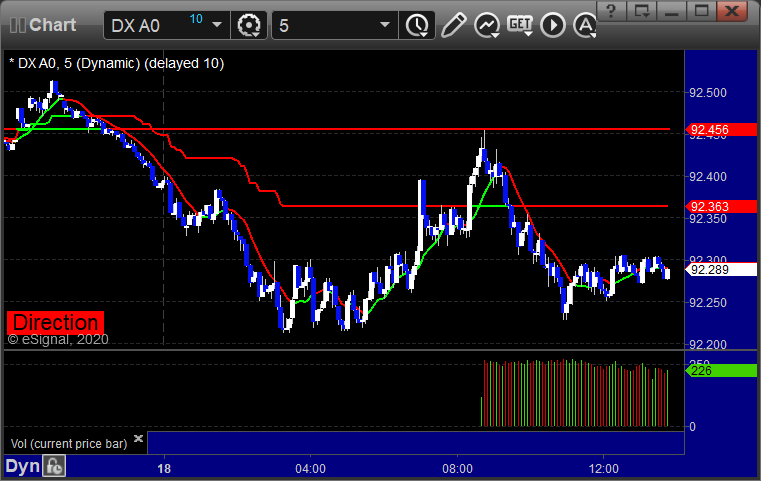The height and width of the screenshot is (481, 761).
Task: Click the 08:00 time axis label
Action: (x=457, y=469)
